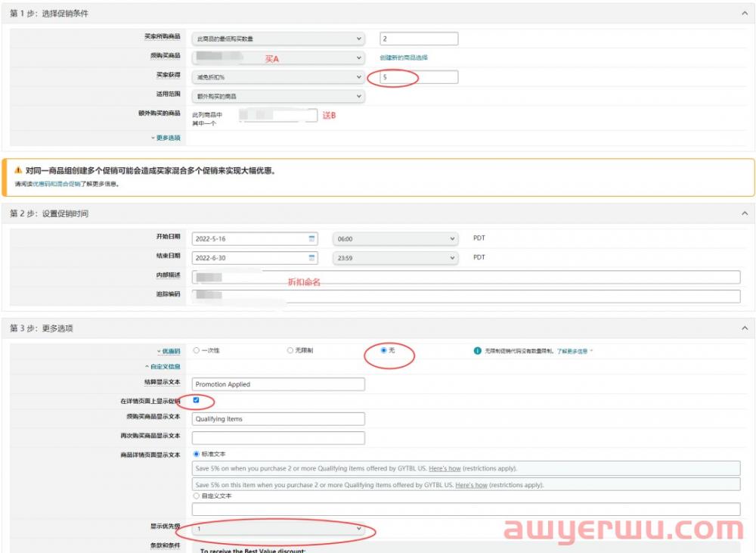Click the 追踪编码 input field
The width and height of the screenshot is (756, 553).
466,297
